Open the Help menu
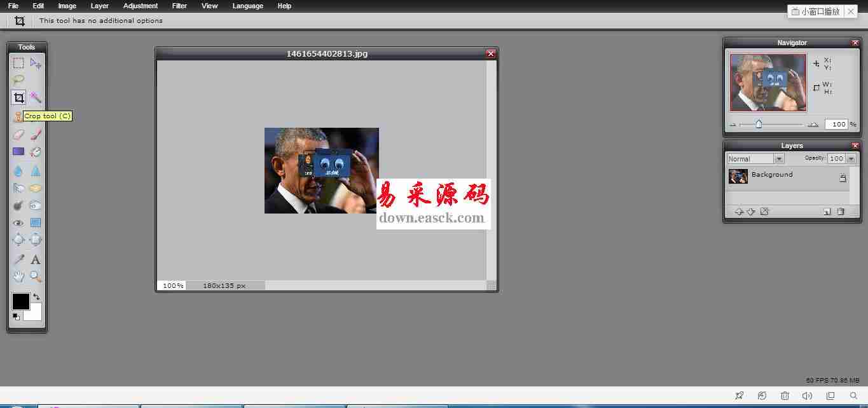This screenshot has width=868, height=408. (x=284, y=6)
